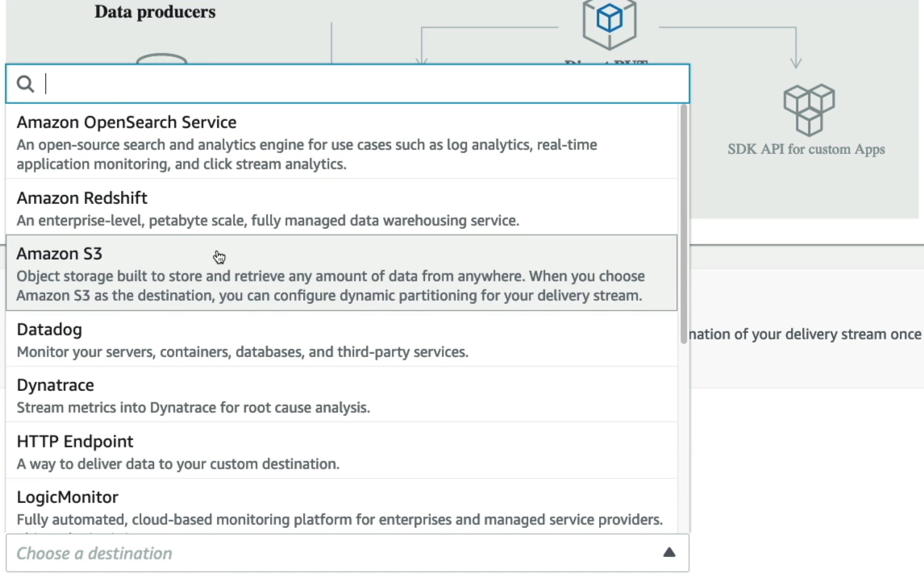Click LogicMonitor fully automated description text
Viewport: 924px width, 578px height.
[x=339, y=520]
